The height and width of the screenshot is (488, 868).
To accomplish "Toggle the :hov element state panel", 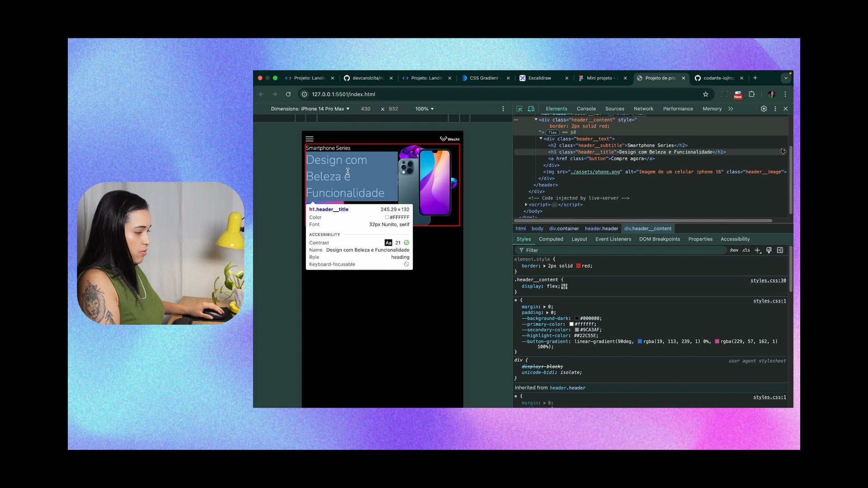I will [734, 250].
